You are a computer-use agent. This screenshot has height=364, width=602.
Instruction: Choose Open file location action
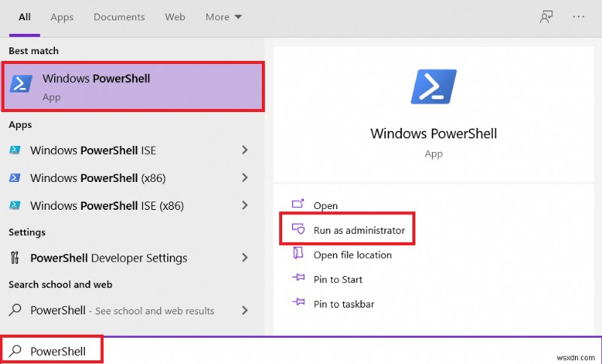click(352, 255)
